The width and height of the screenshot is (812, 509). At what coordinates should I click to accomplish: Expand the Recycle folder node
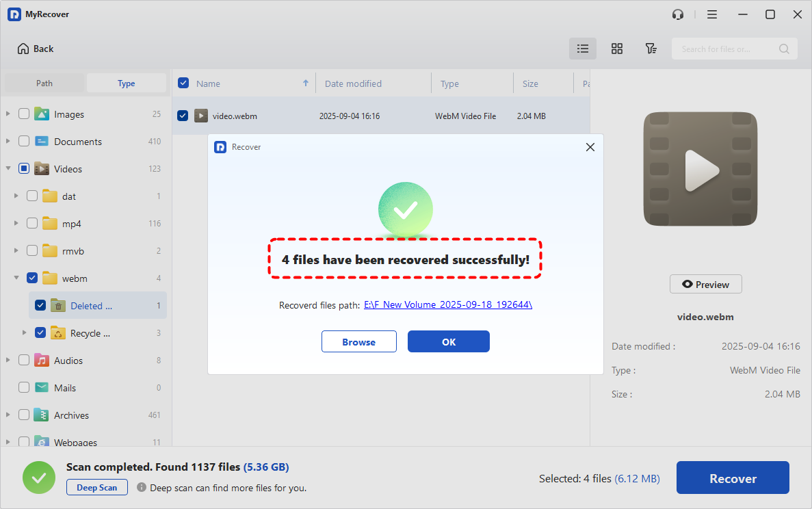pos(25,332)
